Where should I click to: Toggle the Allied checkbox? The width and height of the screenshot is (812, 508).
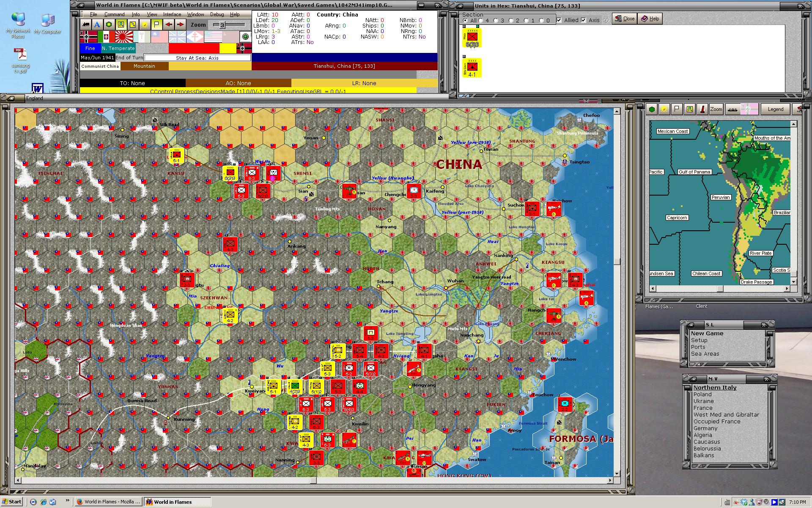tap(559, 20)
